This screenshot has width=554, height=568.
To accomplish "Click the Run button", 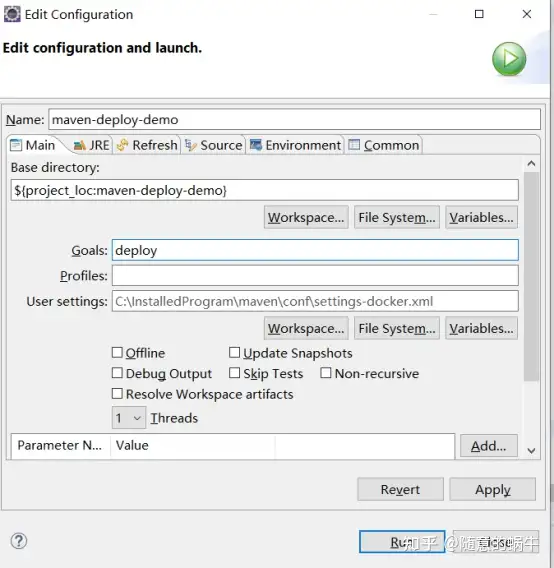I will click(x=402, y=542).
